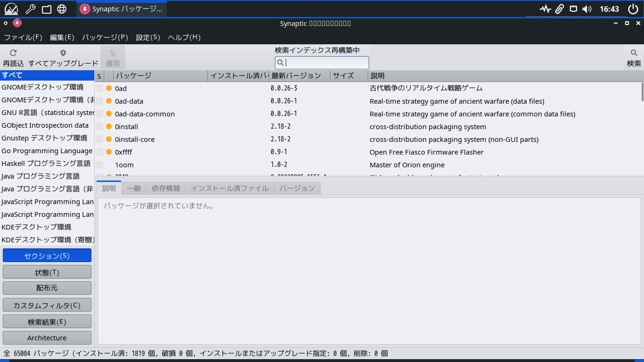The height and width of the screenshot is (362, 644).
Task: Click the support icon next to 0ad-data
Action: pyautogui.click(x=109, y=101)
